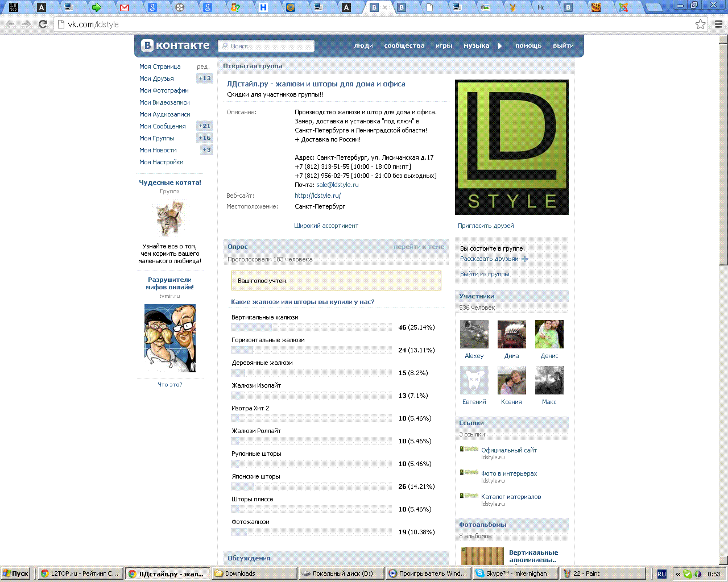Bookmark this page with the star icon
Image resolution: width=728 pixels, height=582 pixels.
click(x=701, y=24)
